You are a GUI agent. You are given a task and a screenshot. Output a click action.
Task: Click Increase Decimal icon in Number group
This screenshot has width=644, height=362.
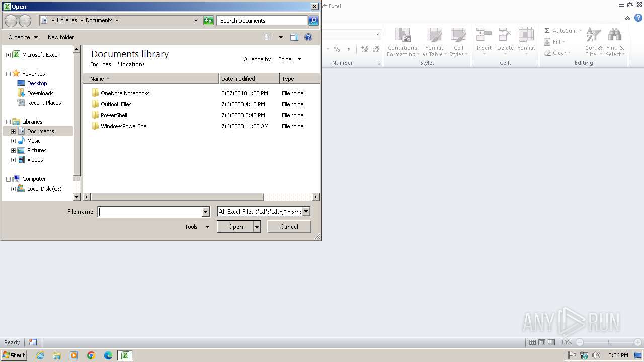(x=364, y=49)
